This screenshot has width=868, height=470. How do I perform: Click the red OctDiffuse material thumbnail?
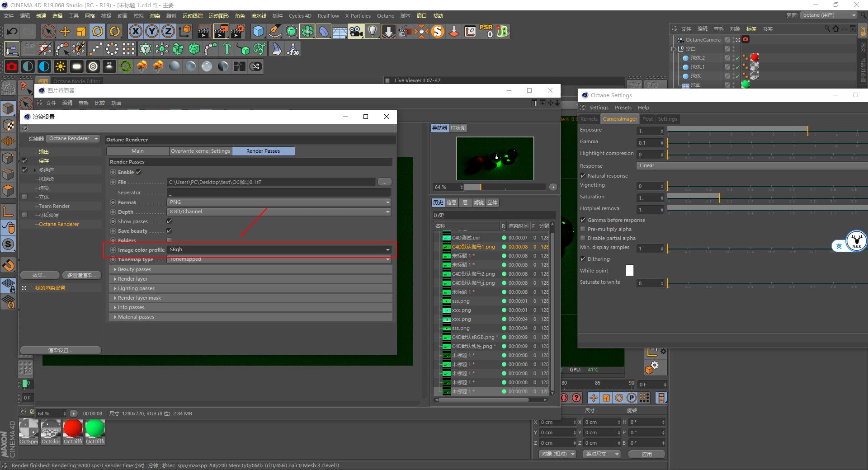click(x=73, y=428)
